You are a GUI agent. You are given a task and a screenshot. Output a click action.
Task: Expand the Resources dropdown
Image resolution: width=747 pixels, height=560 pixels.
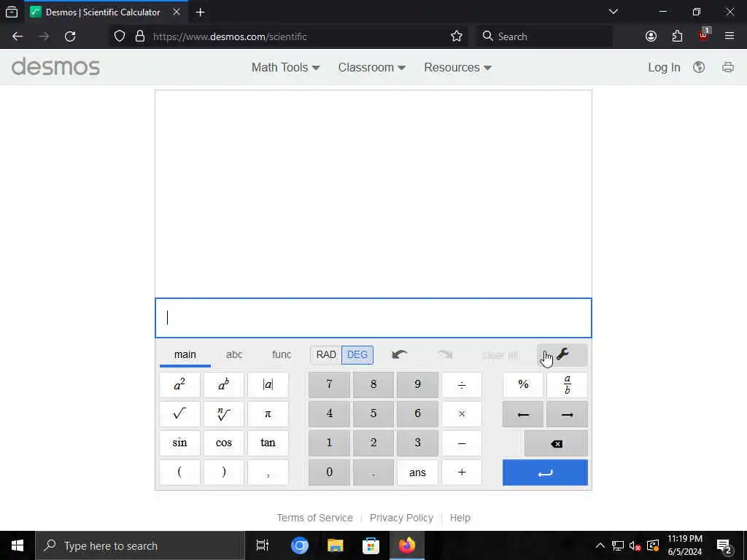[x=457, y=68]
